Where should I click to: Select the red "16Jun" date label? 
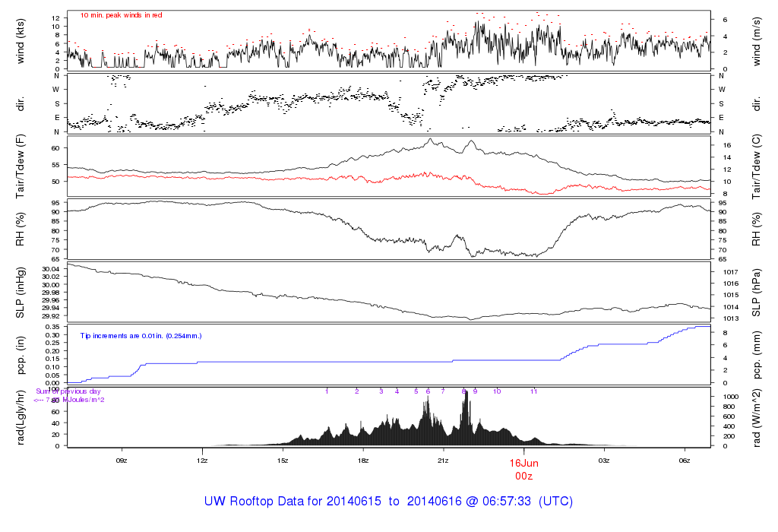pyautogui.click(x=523, y=463)
